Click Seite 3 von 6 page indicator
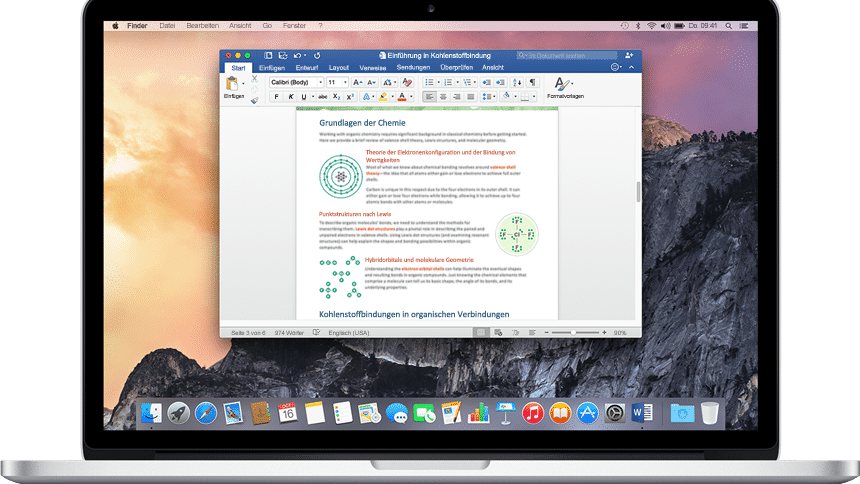 [x=248, y=333]
